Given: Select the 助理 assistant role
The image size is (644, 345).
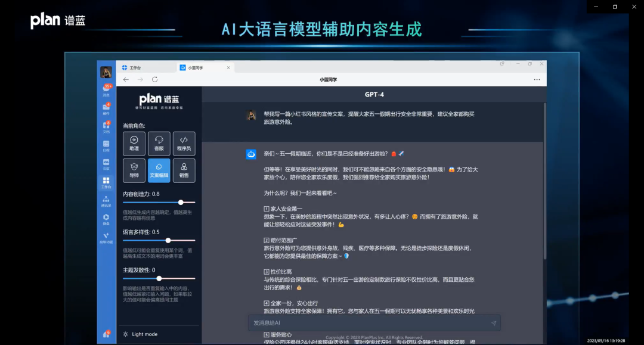Looking at the screenshot, I should (x=134, y=144).
